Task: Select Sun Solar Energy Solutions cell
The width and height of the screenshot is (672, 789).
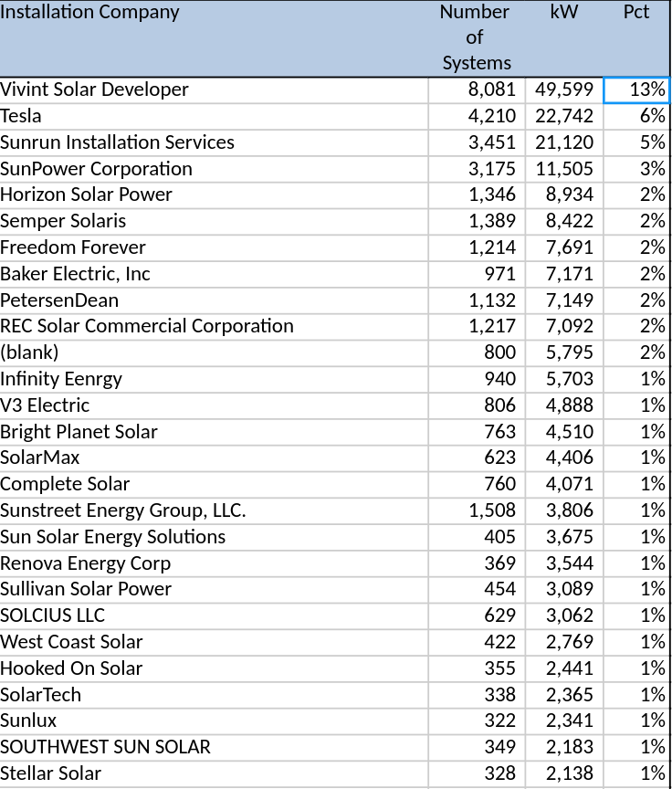Action: (x=214, y=537)
